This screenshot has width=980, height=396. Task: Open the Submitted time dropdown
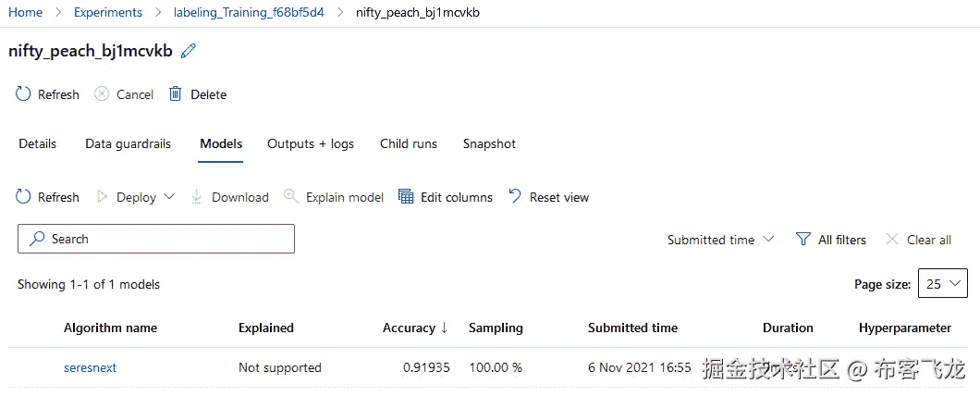721,240
